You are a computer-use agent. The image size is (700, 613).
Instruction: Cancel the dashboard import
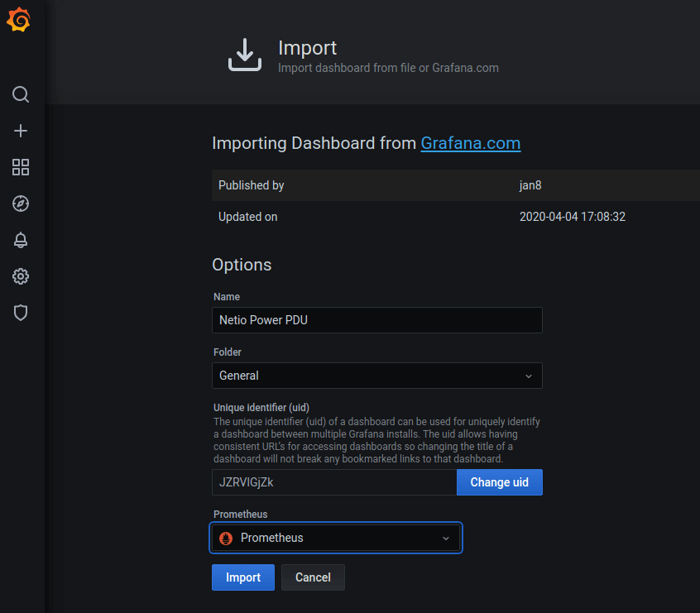coord(313,577)
